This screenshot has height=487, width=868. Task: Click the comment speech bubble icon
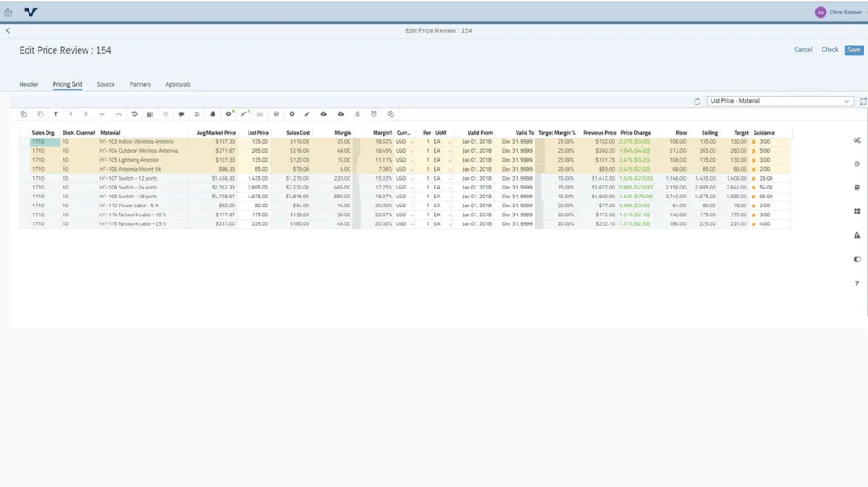[181, 114]
